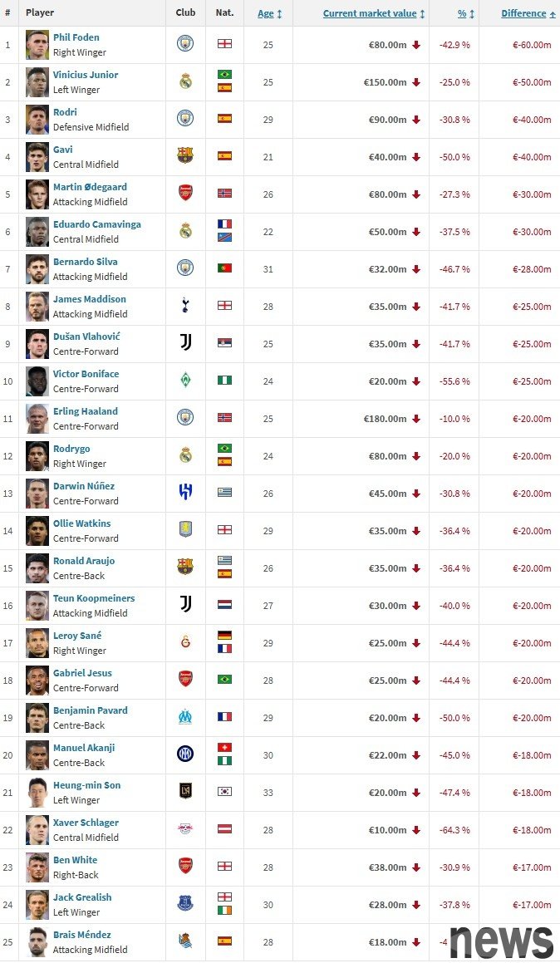
Task: Click Barcelona crest in Gavi's row
Action: (185, 155)
